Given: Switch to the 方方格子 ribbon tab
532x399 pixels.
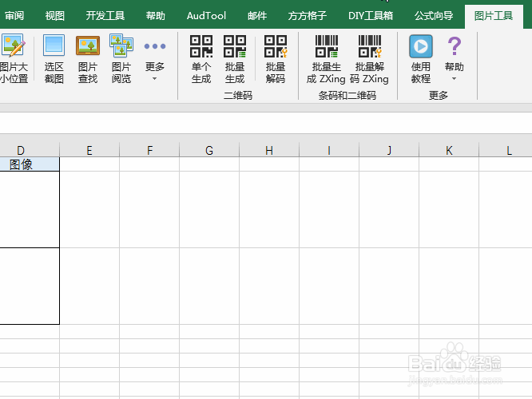Looking at the screenshot, I should click(x=308, y=16).
